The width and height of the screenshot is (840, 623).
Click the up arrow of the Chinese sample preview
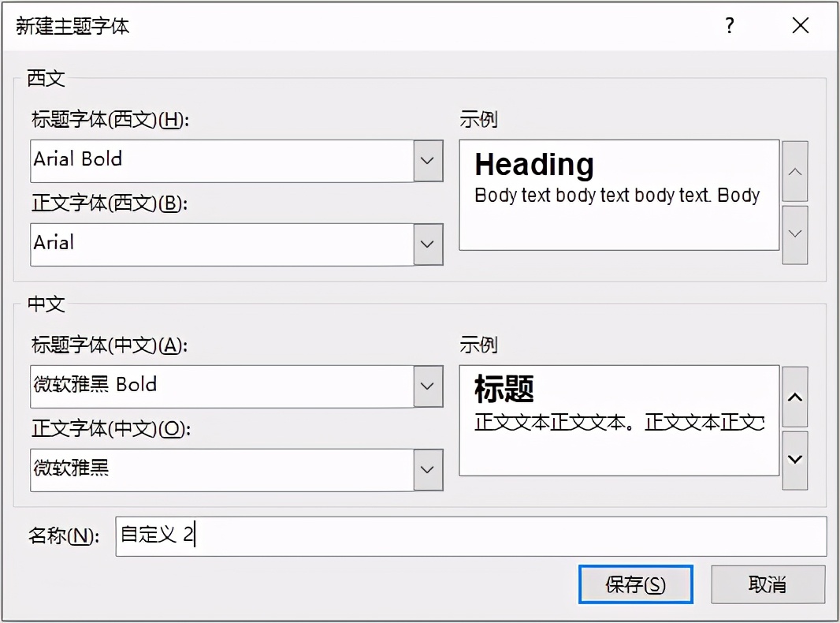795,397
